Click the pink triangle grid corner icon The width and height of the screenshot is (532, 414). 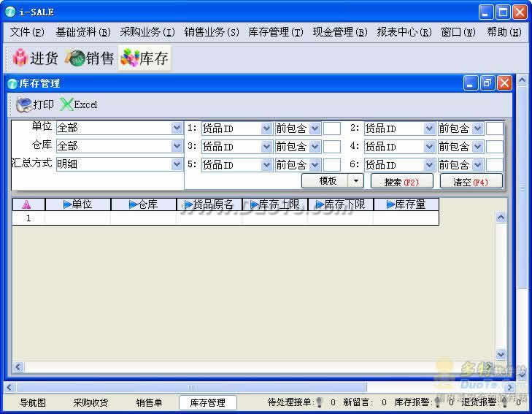[x=27, y=205]
